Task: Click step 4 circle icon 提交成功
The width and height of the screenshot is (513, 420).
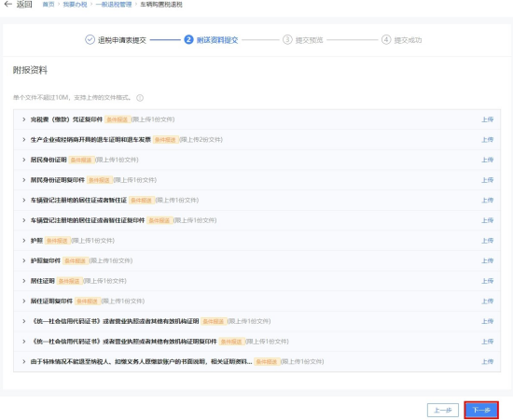Action: click(386, 39)
